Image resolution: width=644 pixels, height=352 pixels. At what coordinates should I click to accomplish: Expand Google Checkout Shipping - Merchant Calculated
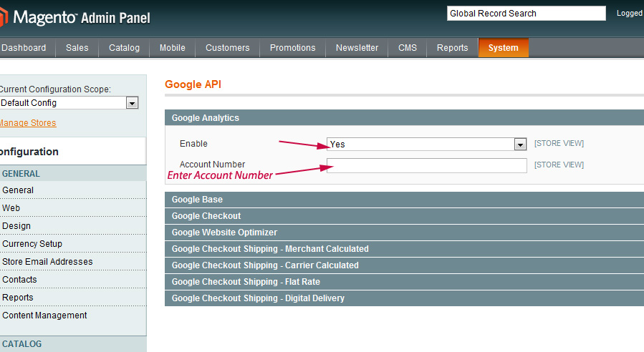(404, 248)
